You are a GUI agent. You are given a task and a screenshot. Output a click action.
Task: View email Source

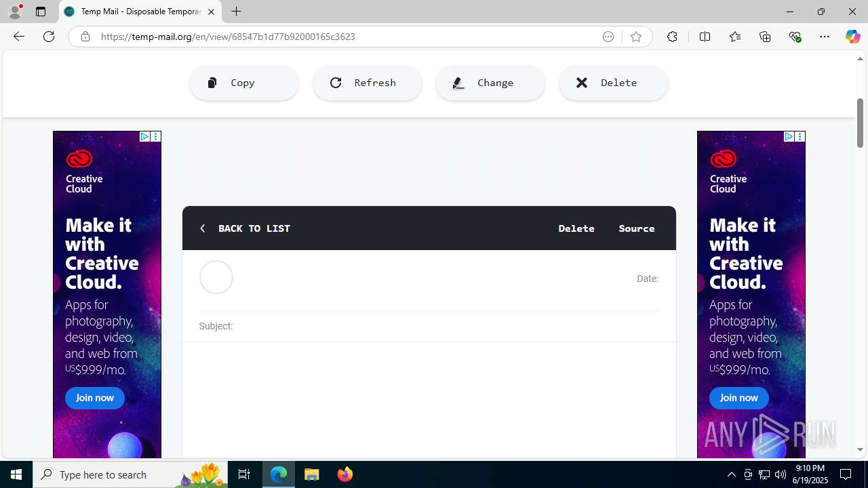[637, 228]
